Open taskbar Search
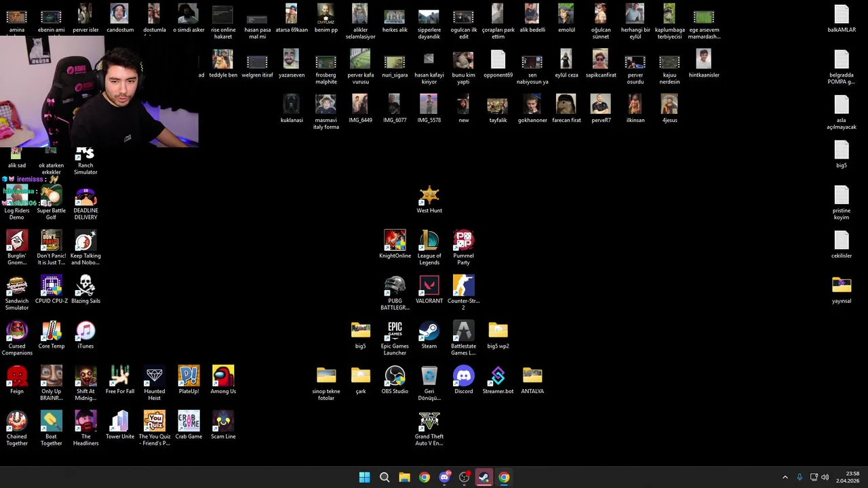The height and width of the screenshot is (488, 868). pos(384,477)
